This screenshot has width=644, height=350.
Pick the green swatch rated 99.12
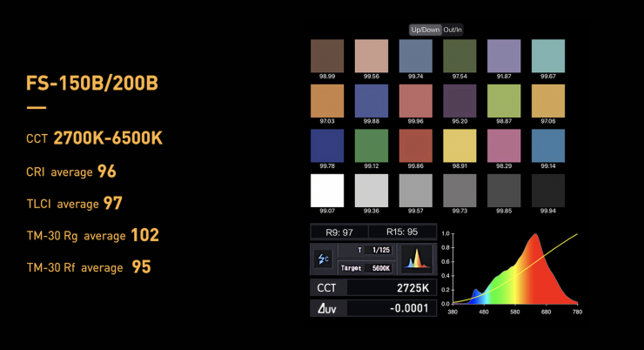(372, 145)
